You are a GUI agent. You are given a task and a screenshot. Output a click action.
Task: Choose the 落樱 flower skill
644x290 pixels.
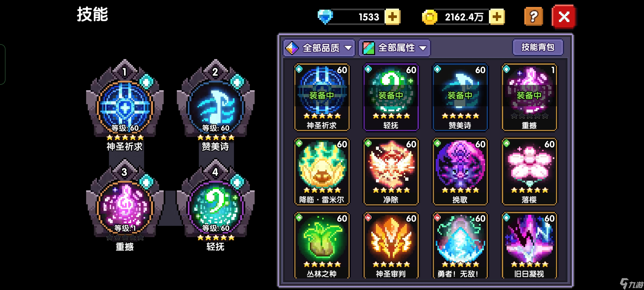(x=529, y=172)
